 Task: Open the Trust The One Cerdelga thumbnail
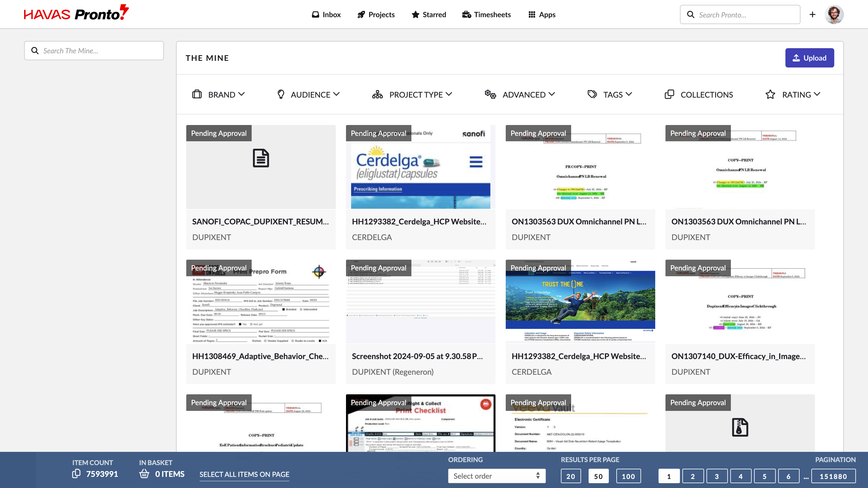pyautogui.click(x=580, y=302)
